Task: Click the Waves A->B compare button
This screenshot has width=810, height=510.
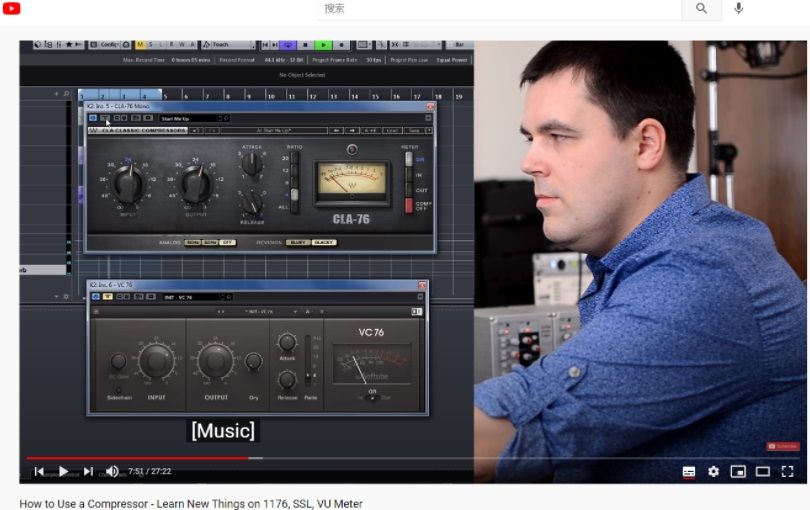Action: (x=370, y=131)
